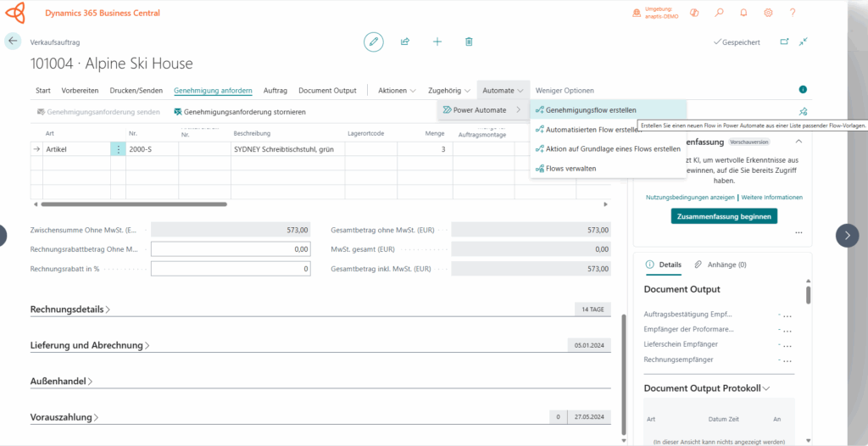Select Aktion auf Grundlage eines Flows erstellen
This screenshot has height=446, width=868.
[x=609, y=149]
